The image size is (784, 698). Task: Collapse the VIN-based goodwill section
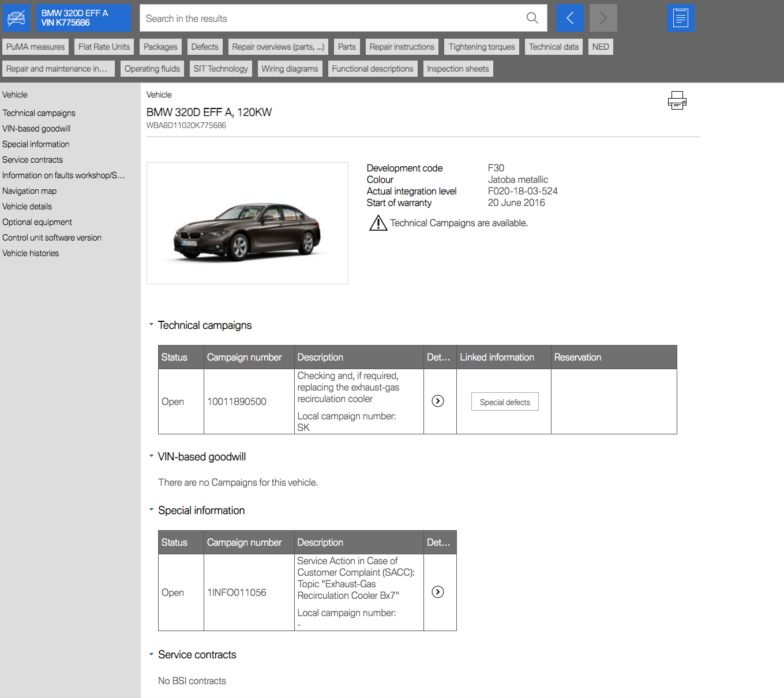[151, 456]
